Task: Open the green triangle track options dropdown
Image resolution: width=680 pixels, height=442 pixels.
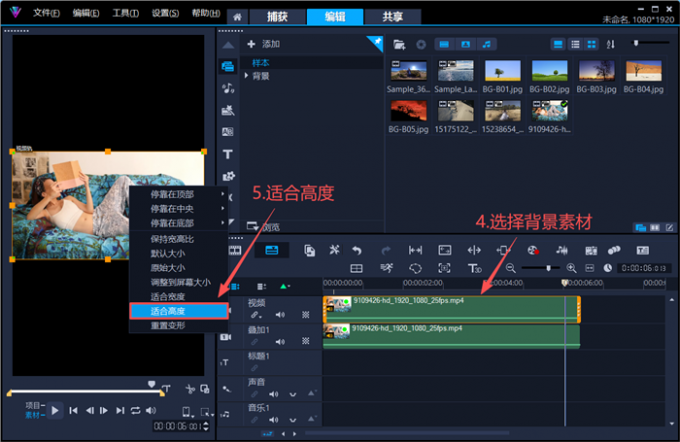Action: coord(284,286)
